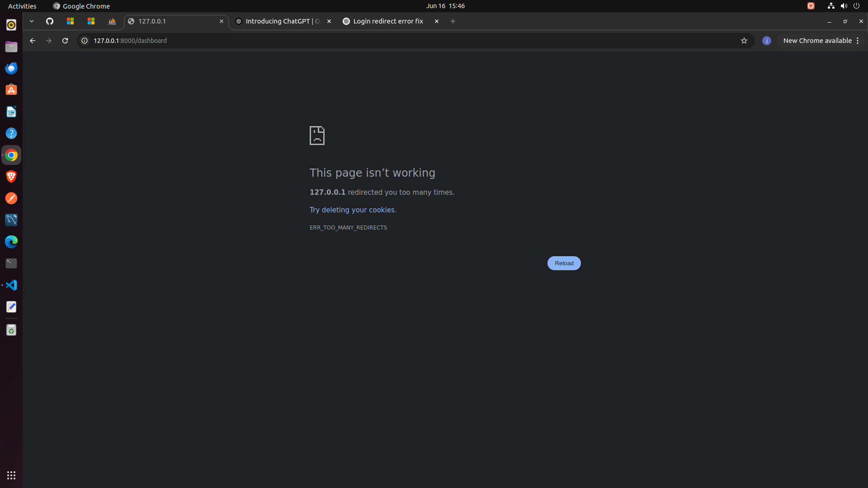The height and width of the screenshot is (488, 868).
Task: Open system volume indicator in top bar
Action: pos(844,6)
